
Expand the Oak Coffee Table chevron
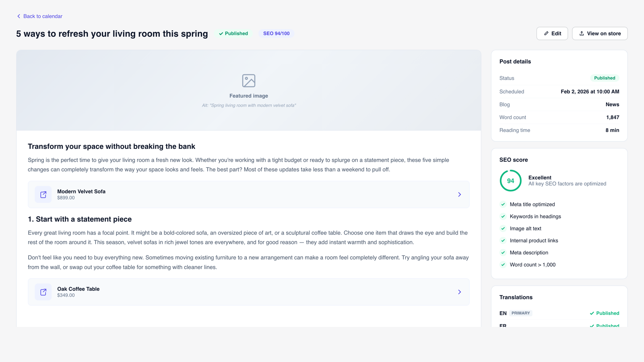459,292
